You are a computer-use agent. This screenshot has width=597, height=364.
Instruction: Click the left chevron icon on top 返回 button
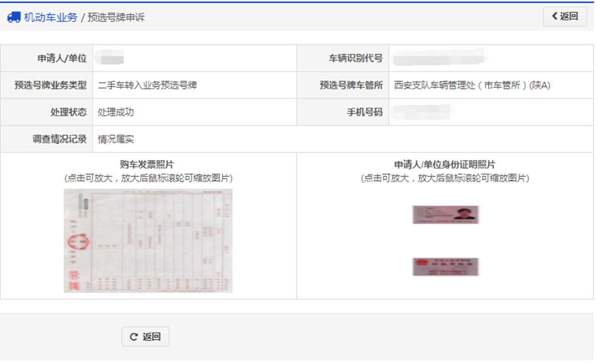[555, 16]
